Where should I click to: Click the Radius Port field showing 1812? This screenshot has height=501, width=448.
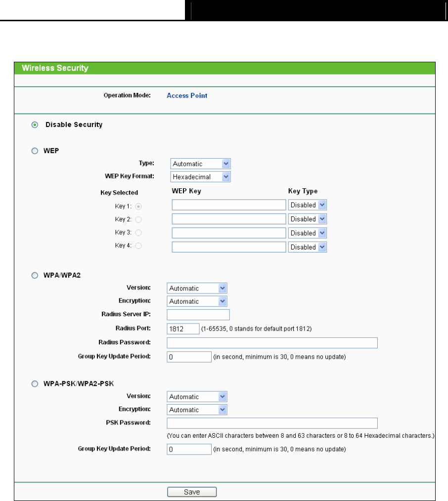click(183, 329)
